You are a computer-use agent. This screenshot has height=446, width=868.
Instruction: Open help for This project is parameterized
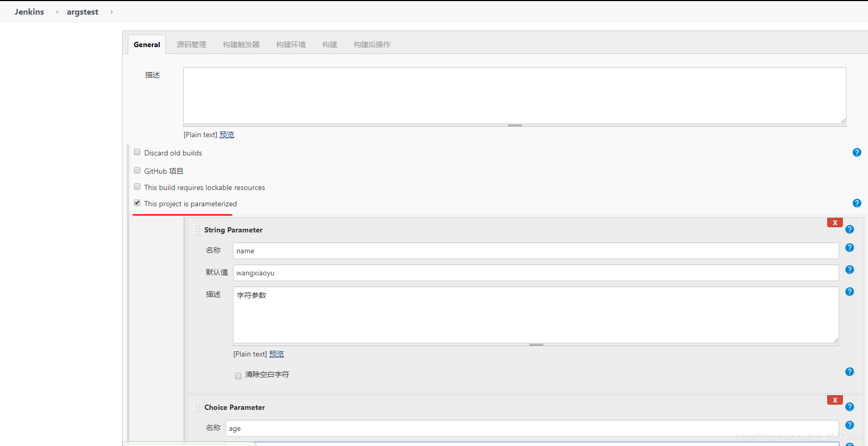pyautogui.click(x=856, y=203)
